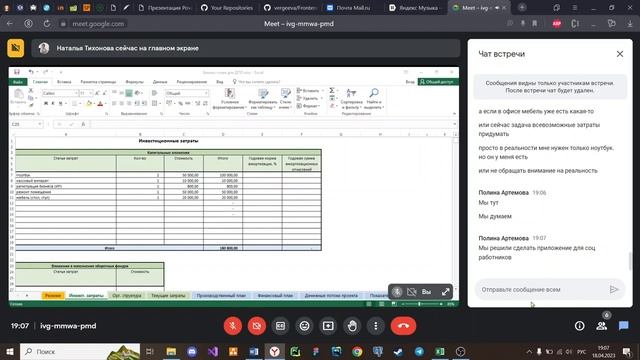Click the yellow presentation icon top-left
The image size is (640, 360).
[x=16, y=48]
